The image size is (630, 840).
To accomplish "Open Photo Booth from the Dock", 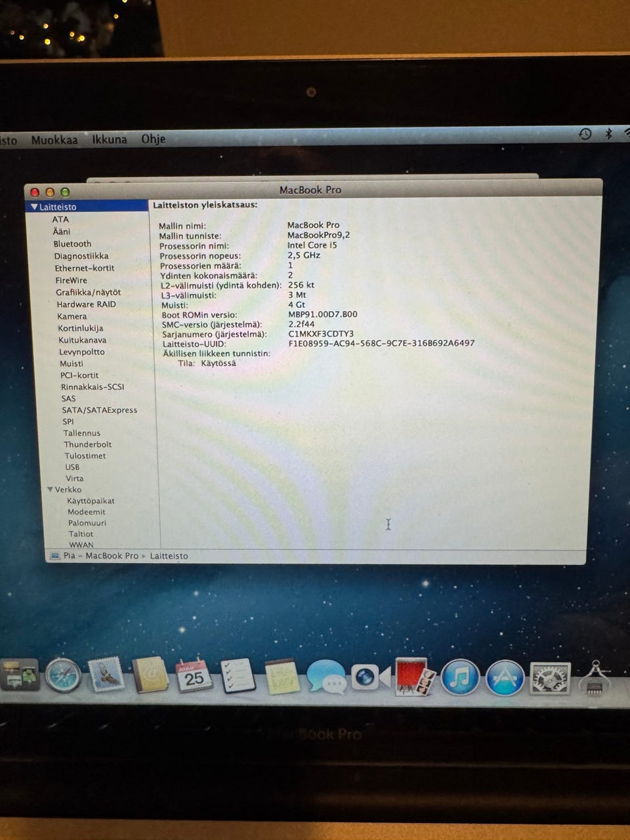I will tap(415, 677).
